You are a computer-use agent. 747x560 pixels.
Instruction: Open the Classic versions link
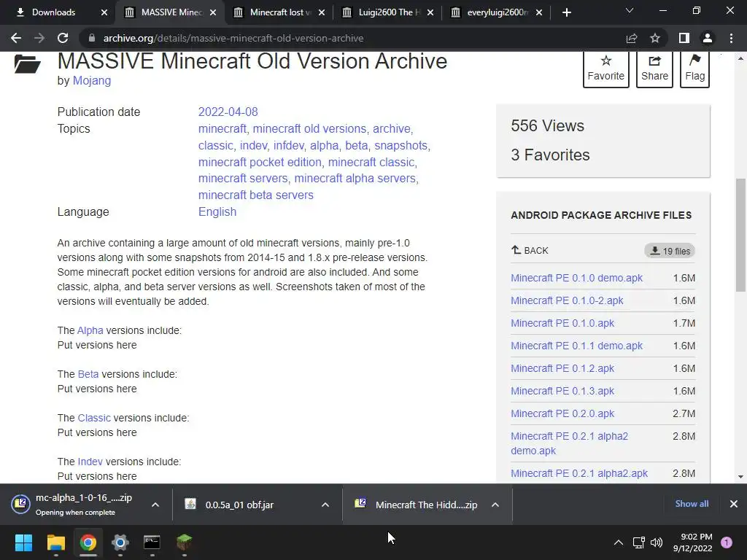(x=94, y=418)
